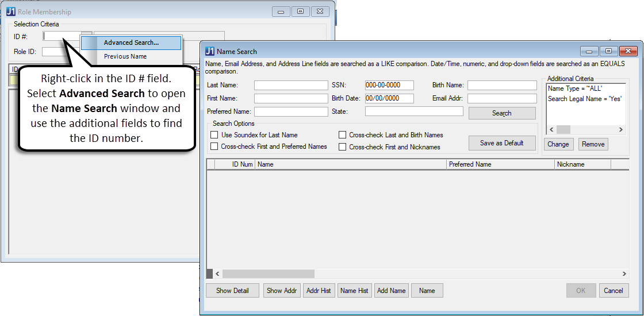Viewport: 644px width, 316px height.
Task: Maximize the Name Search window
Action: (x=609, y=51)
